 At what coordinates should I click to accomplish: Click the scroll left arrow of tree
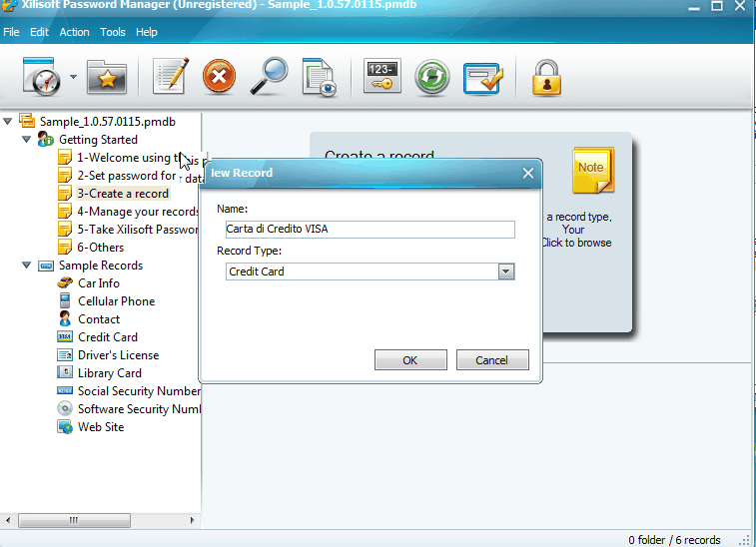(x=8, y=520)
